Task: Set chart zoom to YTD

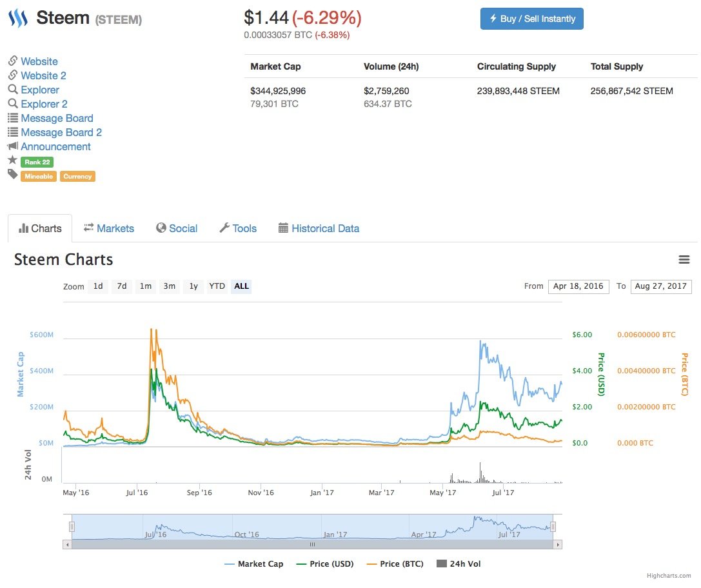Action: [x=217, y=286]
